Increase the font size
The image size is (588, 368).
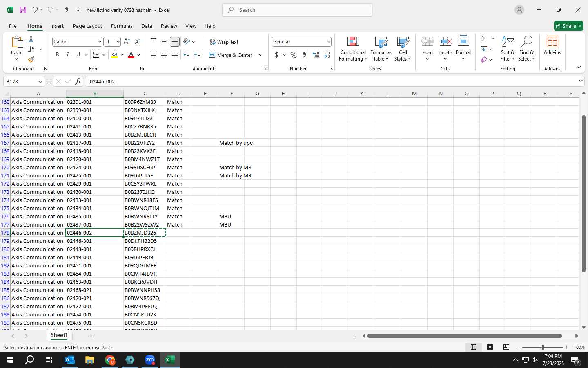[x=127, y=41]
